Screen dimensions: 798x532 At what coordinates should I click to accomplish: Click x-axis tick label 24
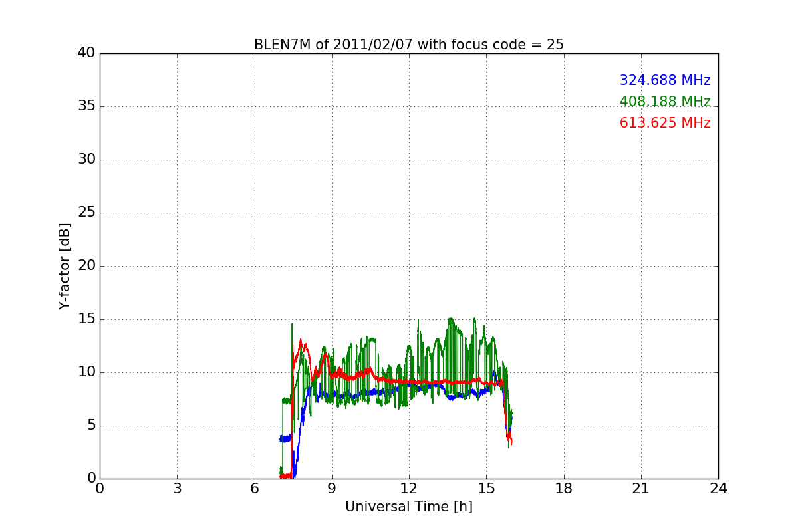[x=718, y=489]
